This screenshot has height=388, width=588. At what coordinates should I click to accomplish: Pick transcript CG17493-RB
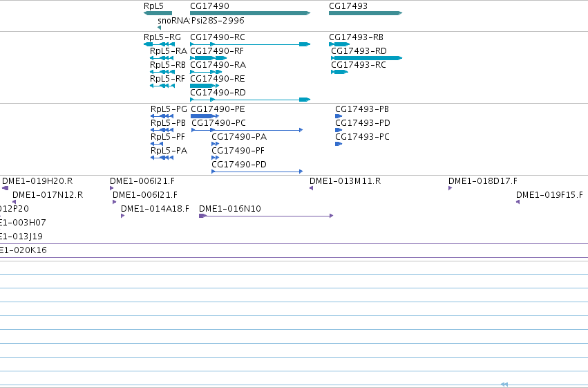tap(357, 37)
